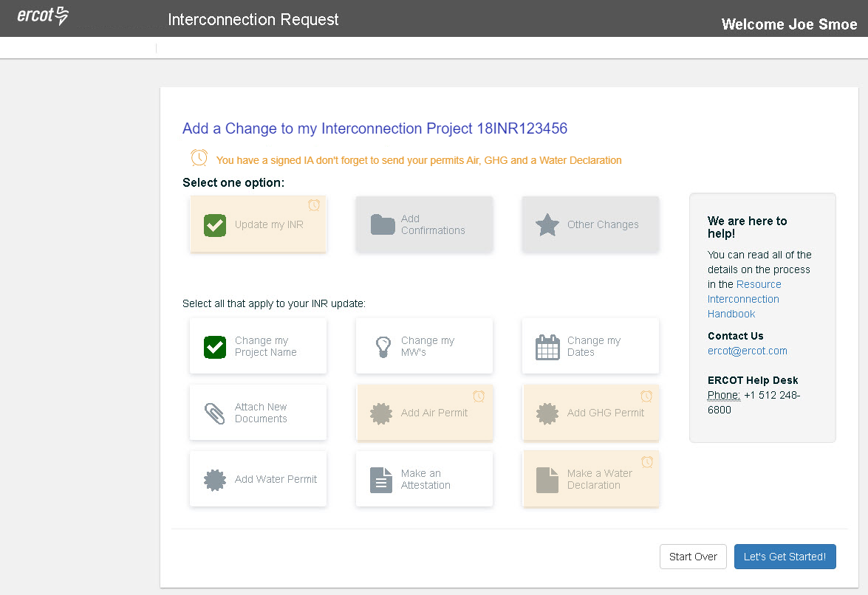This screenshot has width=868, height=595.
Task: Uncheck the Update my INR checkbox
Action: pyautogui.click(x=215, y=225)
